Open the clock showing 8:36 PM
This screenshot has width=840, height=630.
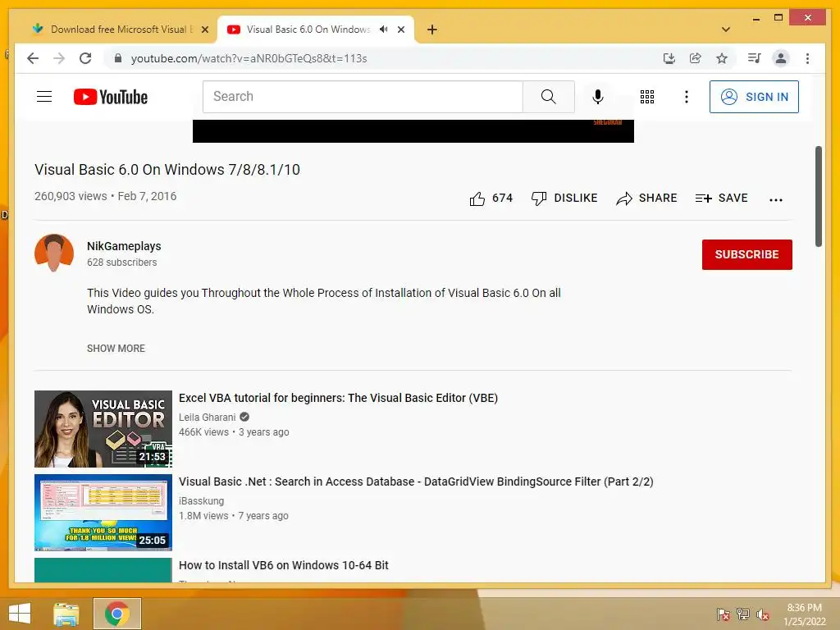coord(804,614)
